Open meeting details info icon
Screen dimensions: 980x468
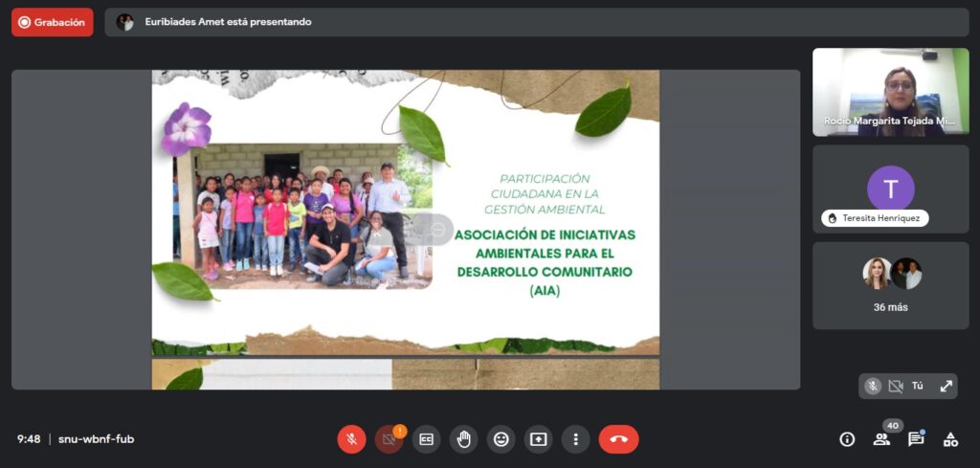point(847,439)
